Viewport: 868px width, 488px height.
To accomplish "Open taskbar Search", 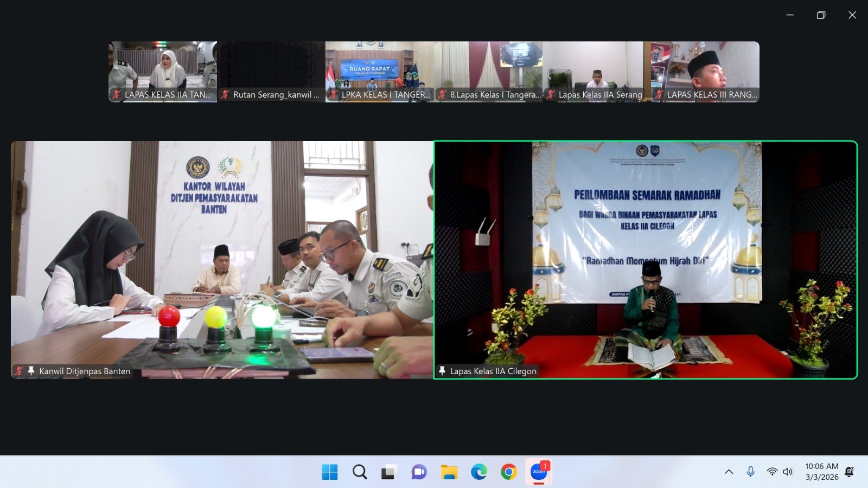I will pos(359,472).
